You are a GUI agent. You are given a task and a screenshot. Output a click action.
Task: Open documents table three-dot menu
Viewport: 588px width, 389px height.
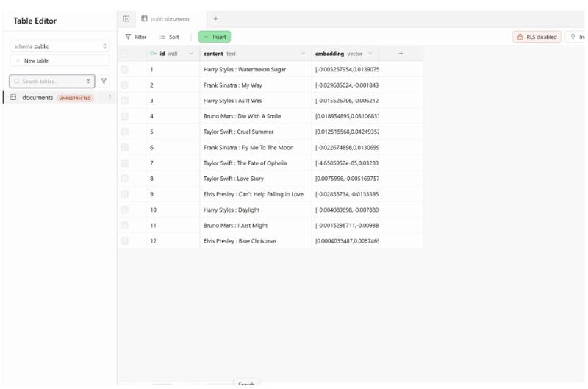click(110, 98)
